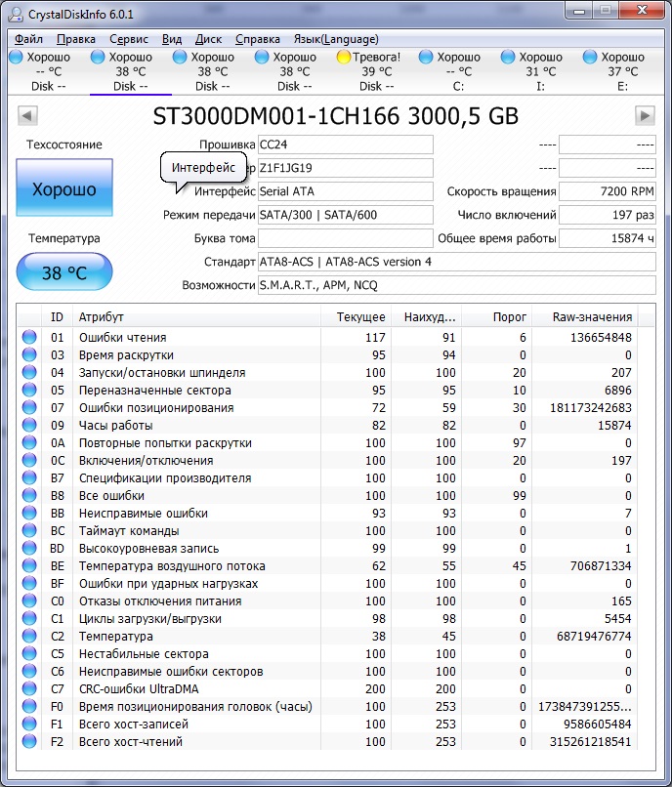Click status icon of Таймаут команды row
Viewport: 672px width, 787px height.
tap(29, 530)
